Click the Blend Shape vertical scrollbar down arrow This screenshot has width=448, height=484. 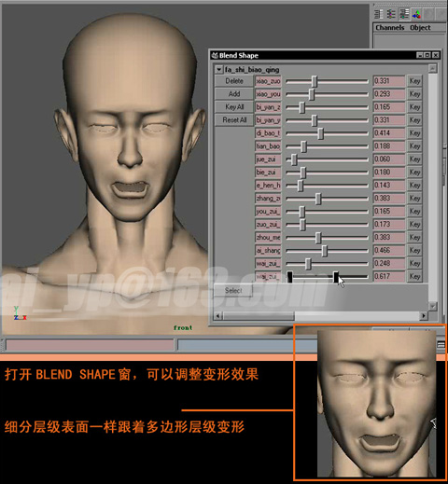[x=432, y=306]
